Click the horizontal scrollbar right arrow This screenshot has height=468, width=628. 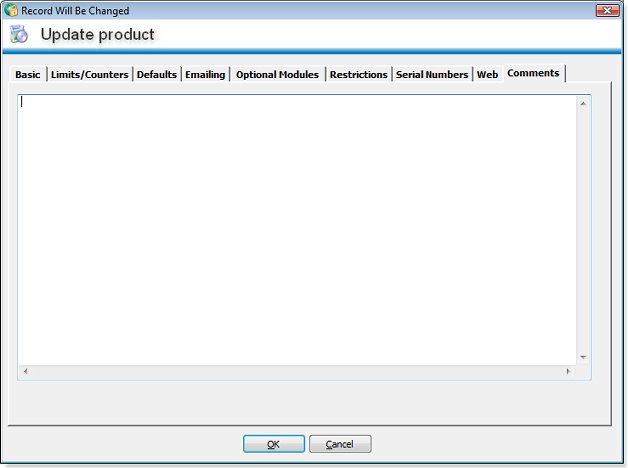point(568,372)
